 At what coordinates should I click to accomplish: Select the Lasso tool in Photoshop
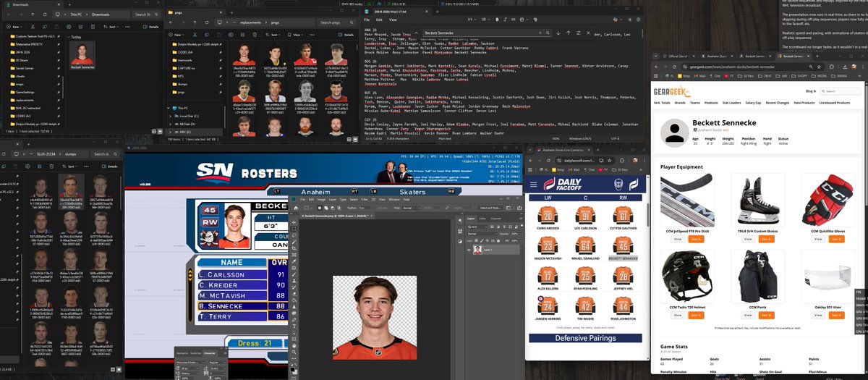coord(294,235)
